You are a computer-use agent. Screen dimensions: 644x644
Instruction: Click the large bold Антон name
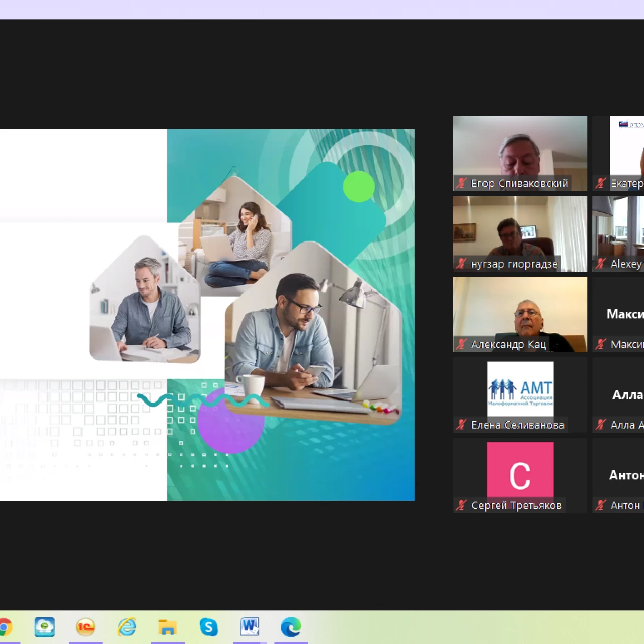[626, 475]
